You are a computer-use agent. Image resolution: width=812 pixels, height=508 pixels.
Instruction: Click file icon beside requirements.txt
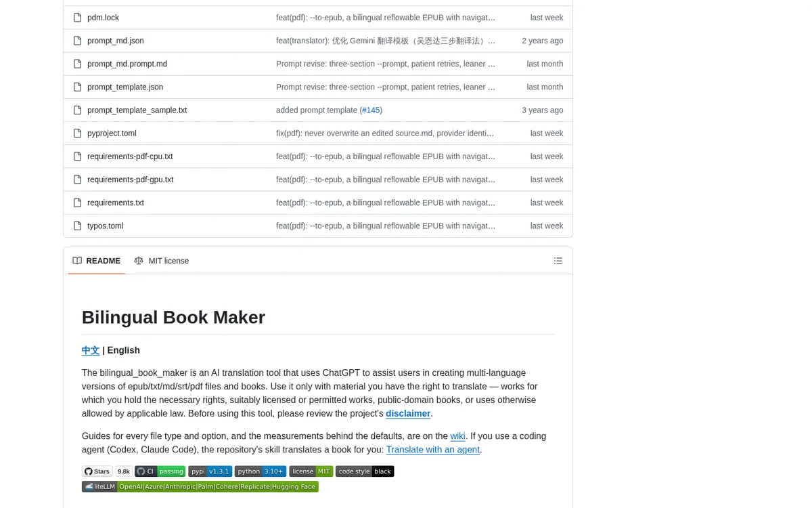point(77,203)
